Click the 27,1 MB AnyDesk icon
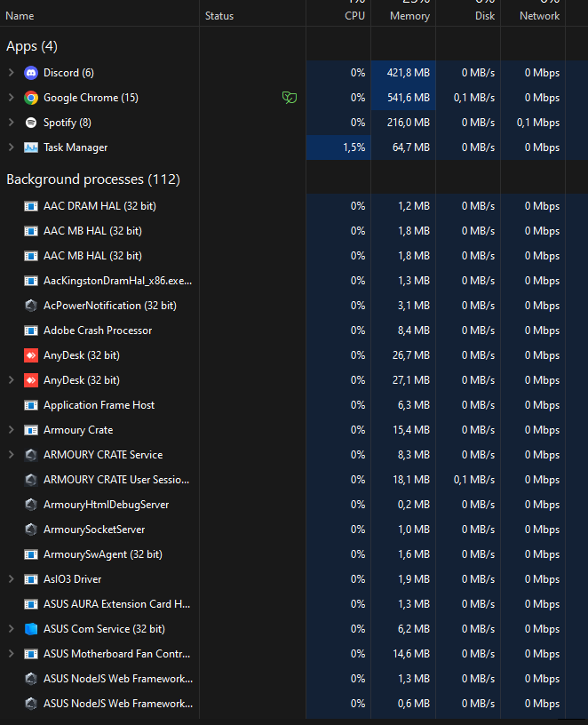 (x=31, y=380)
